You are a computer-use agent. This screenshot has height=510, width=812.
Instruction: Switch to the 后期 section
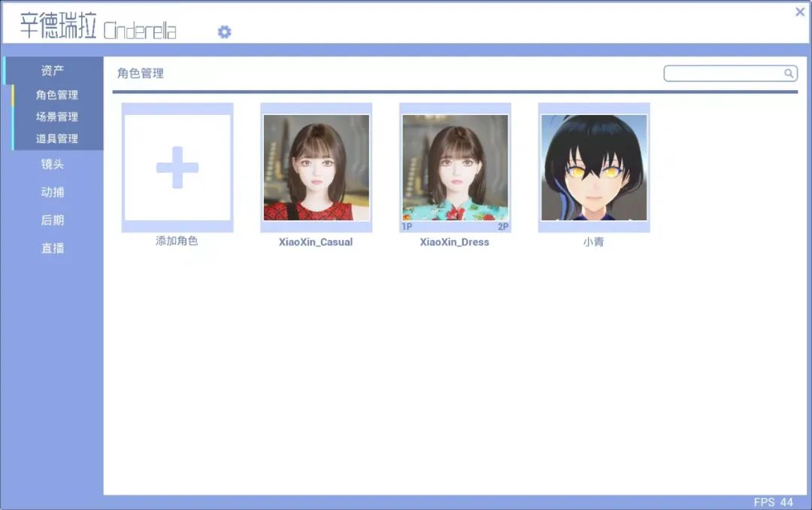[53, 220]
